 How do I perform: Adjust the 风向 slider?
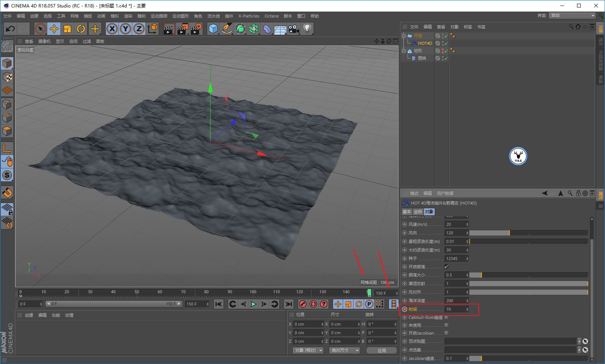[529, 233]
